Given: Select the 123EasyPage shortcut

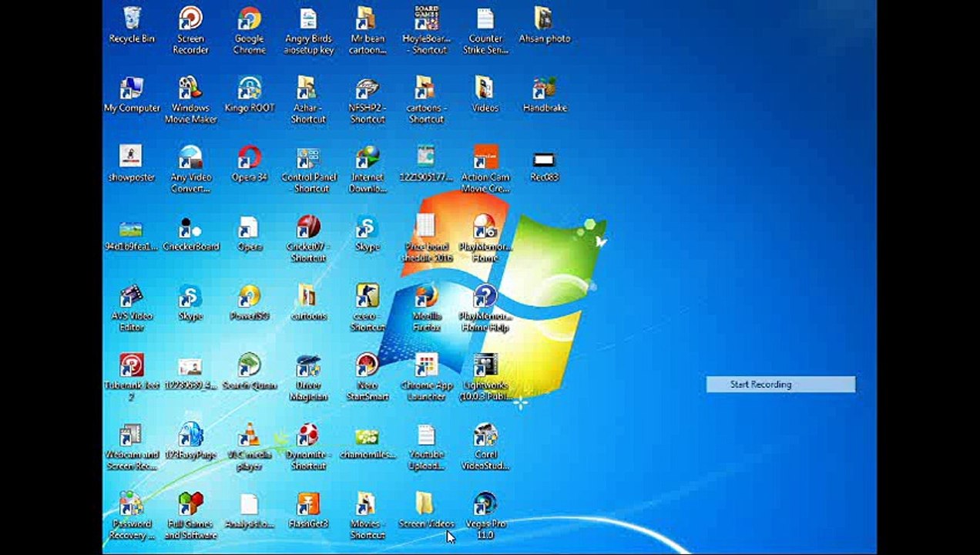Looking at the screenshot, I should coord(190,442).
